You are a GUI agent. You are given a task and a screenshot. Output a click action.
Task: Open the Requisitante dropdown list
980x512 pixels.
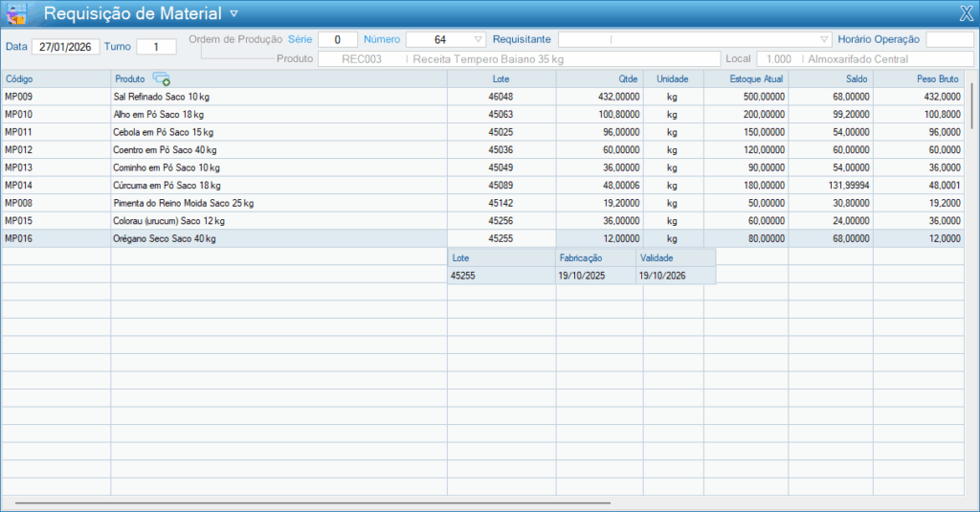[x=825, y=40]
